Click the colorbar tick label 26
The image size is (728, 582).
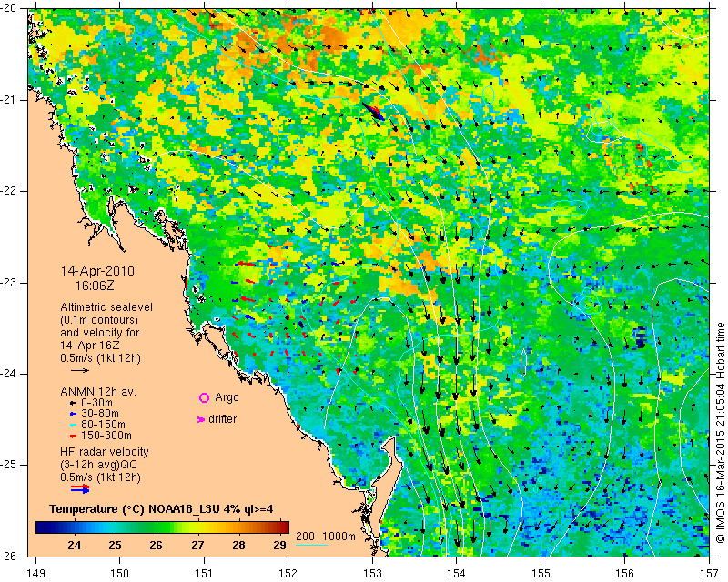tap(157, 545)
